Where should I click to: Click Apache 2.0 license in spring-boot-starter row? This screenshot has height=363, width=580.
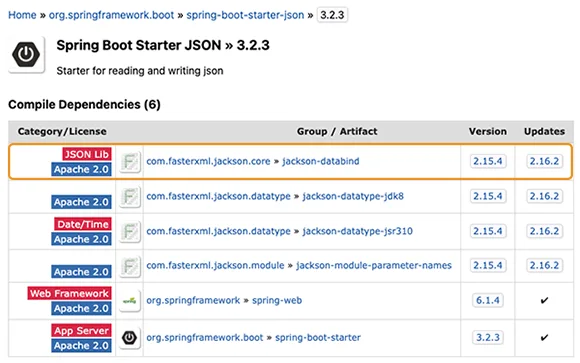point(81,346)
